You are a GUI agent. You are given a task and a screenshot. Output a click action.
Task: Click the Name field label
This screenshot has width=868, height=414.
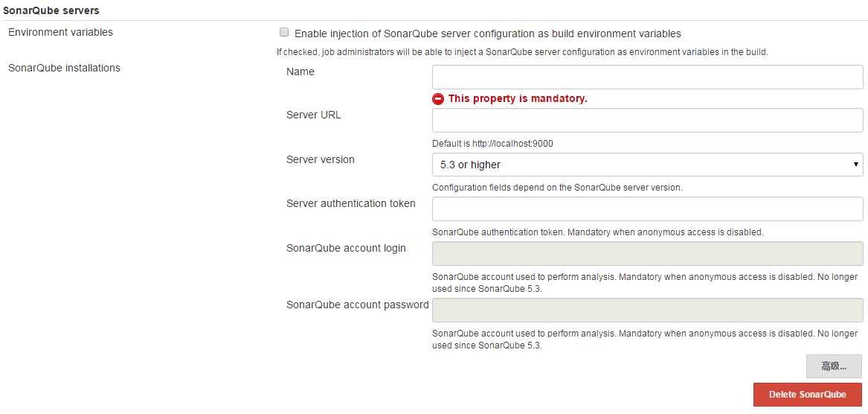(x=300, y=71)
